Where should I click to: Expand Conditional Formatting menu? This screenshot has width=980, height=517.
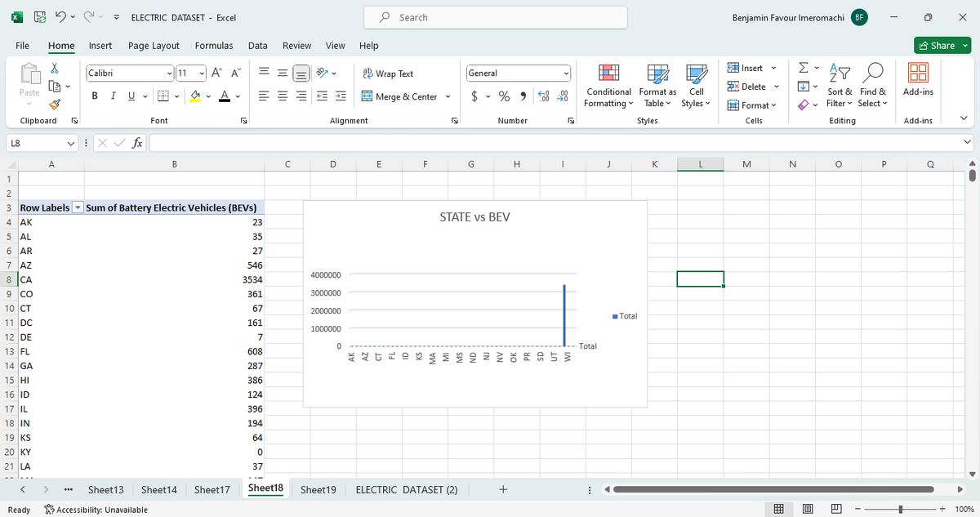pyautogui.click(x=609, y=87)
